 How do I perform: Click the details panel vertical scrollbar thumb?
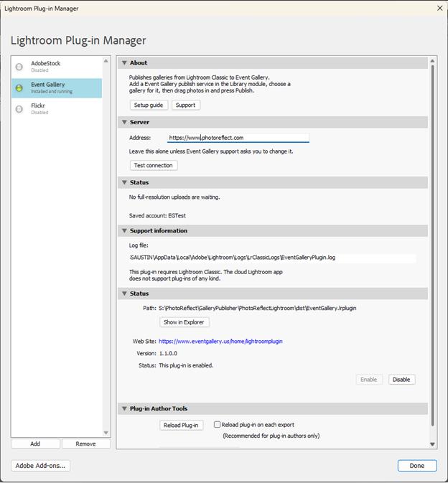coord(432,245)
